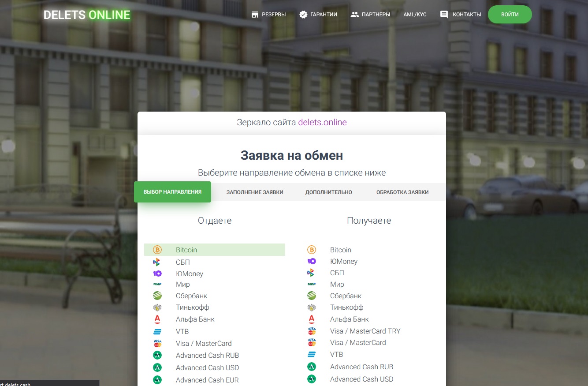
Task: Select the Заполнение заявки step tab
Action: click(x=255, y=192)
